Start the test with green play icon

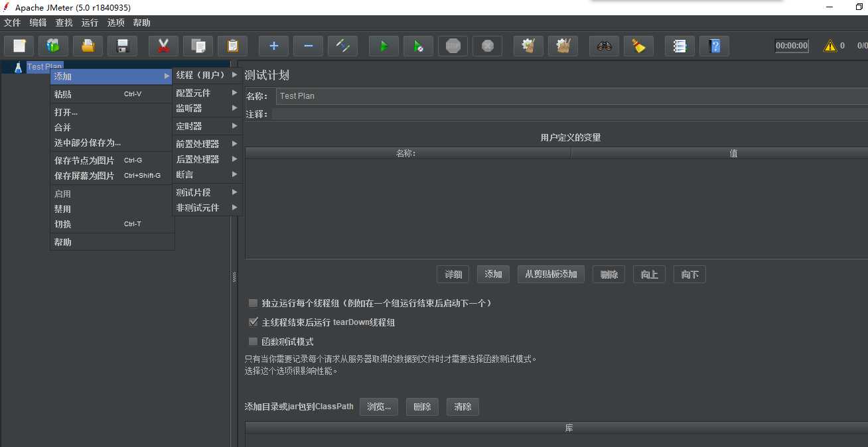click(x=384, y=46)
